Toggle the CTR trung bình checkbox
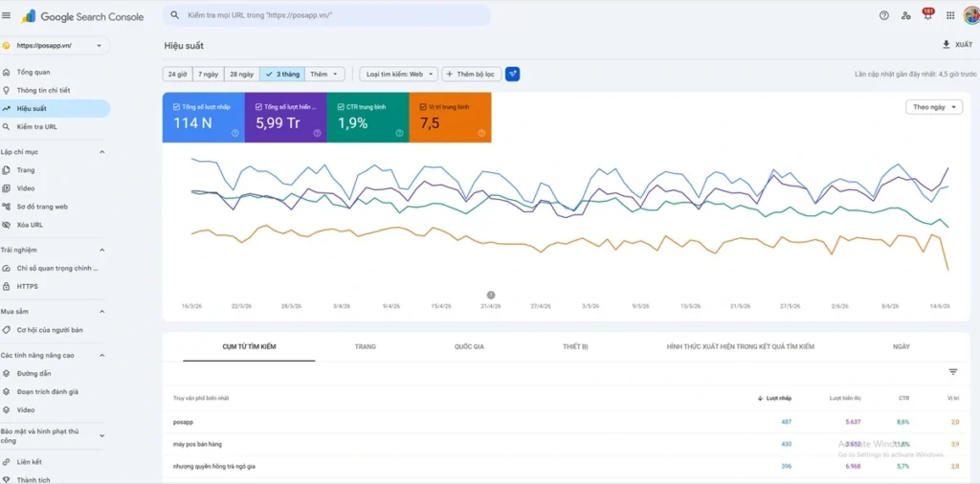 tap(340, 107)
